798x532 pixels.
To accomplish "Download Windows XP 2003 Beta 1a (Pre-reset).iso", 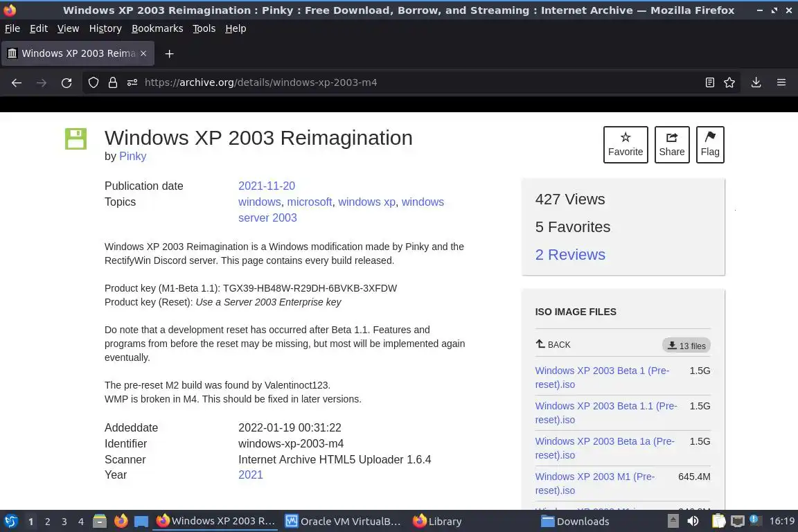I will [605, 448].
